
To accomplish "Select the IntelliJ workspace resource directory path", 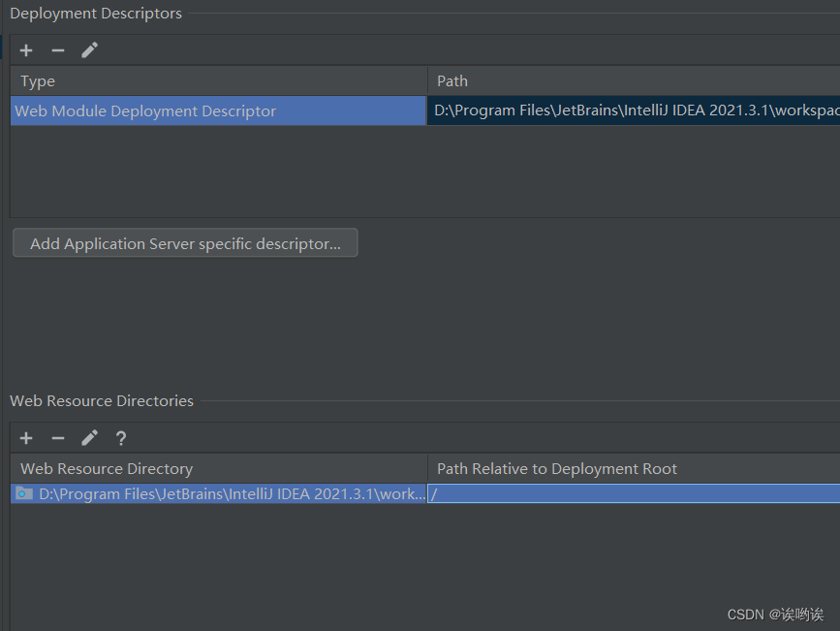I will coord(223,493).
